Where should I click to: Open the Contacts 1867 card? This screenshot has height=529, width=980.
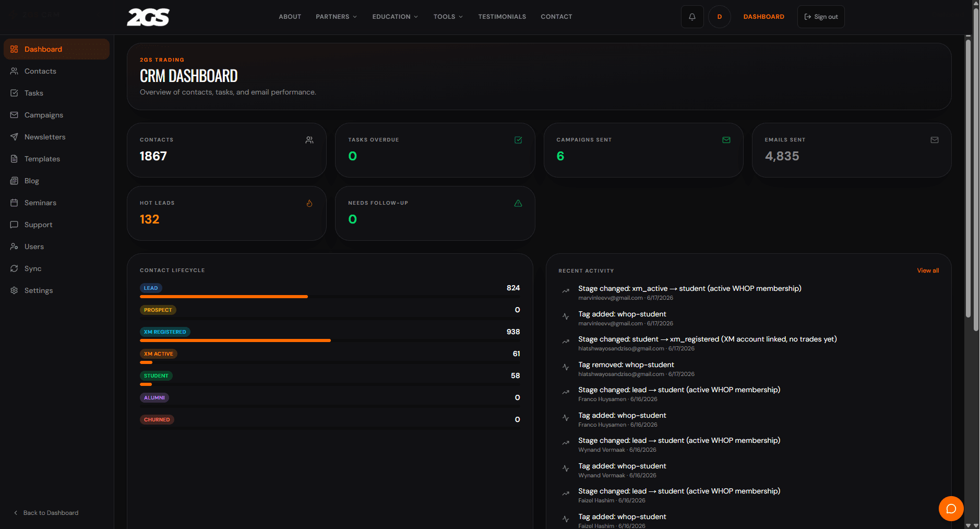[226, 150]
